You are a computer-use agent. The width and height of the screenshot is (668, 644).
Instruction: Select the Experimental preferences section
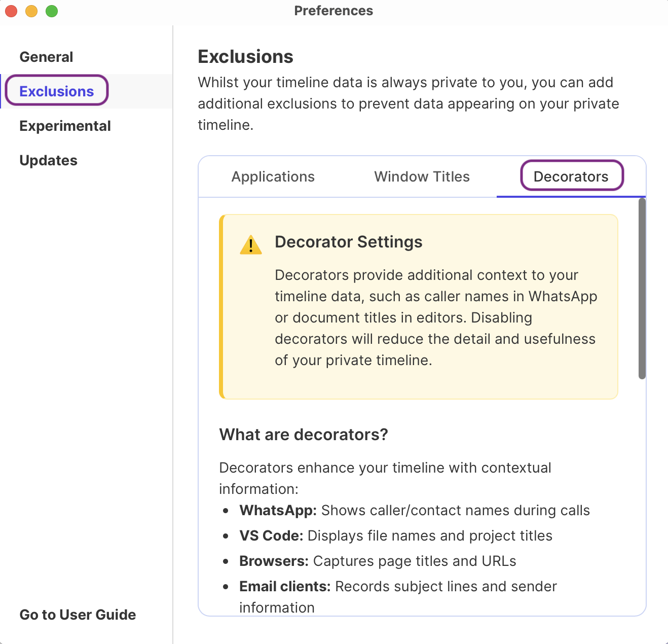(65, 126)
